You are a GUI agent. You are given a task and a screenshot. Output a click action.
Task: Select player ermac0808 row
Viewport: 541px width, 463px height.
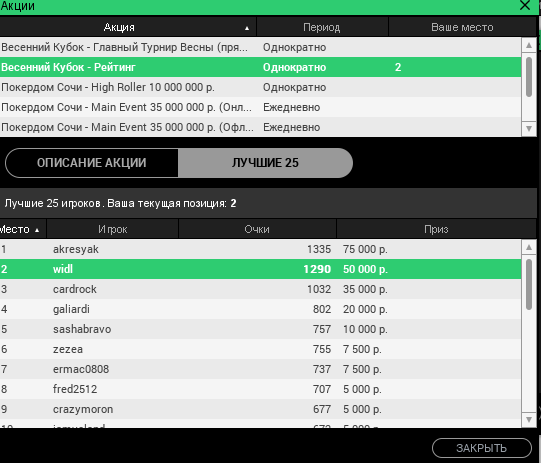click(x=260, y=369)
